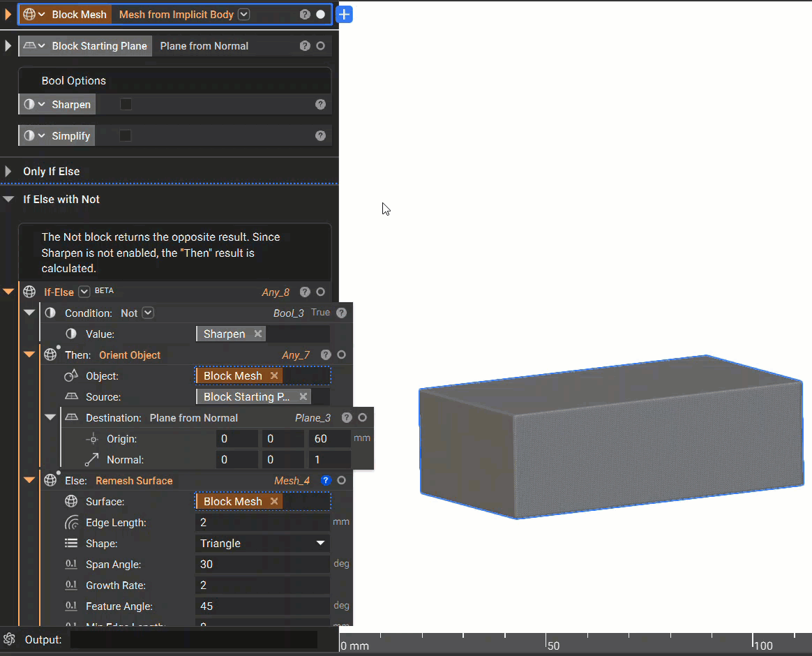The image size is (812, 656).
Task: Click the Output field at bottom
Action: 194,639
